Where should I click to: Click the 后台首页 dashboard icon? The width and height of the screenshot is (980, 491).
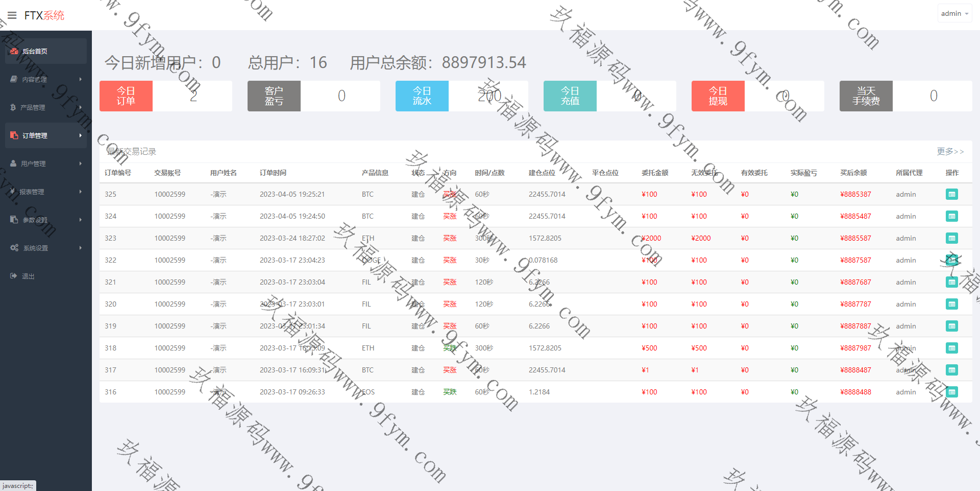[x=14, y=51]
